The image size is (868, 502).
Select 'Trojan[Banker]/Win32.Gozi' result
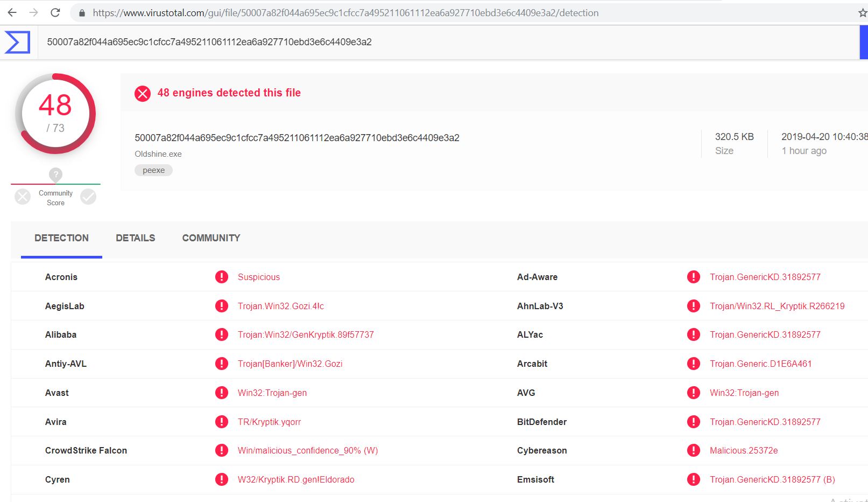pos(290,364)
